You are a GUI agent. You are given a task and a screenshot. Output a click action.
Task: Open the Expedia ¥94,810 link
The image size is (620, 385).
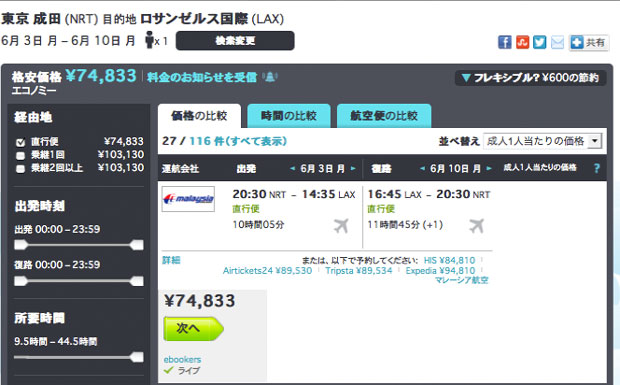[440, 271]
